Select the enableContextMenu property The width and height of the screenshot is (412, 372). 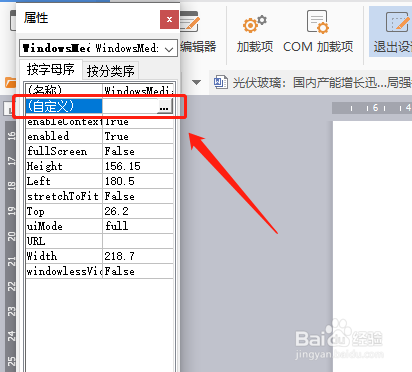[64, 122]
